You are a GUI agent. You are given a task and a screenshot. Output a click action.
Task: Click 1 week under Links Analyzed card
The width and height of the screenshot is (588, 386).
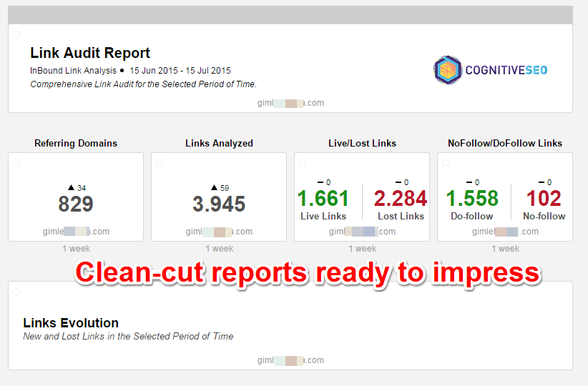pos(220,249)
